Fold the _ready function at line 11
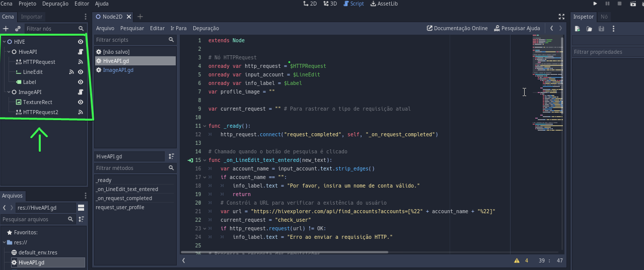The image size is (644, 270). [204, 126]
